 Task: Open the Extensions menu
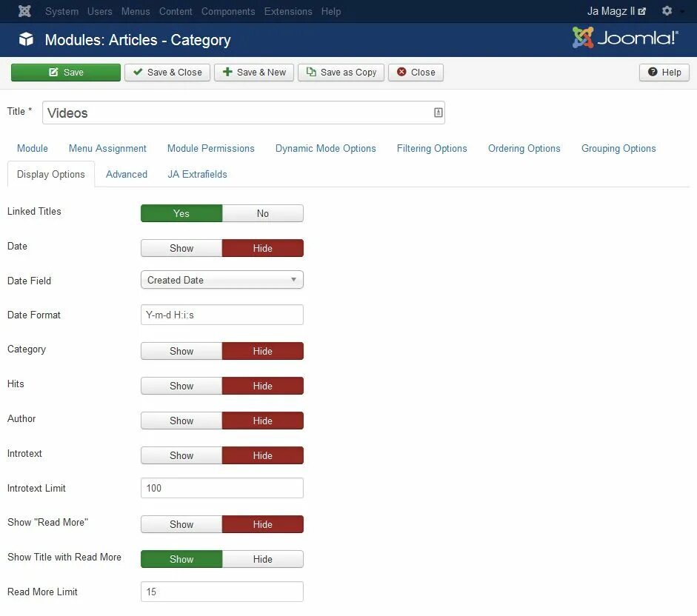[288, 12]
